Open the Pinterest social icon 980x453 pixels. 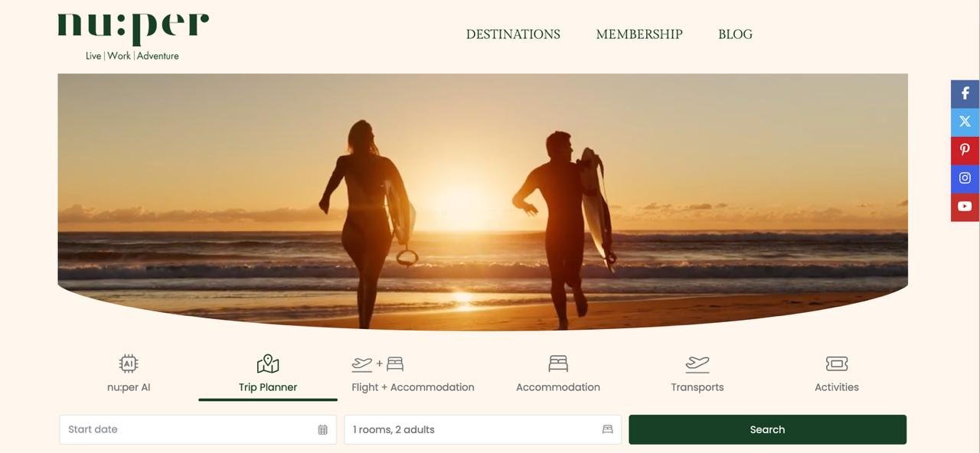tap(965, 150)
